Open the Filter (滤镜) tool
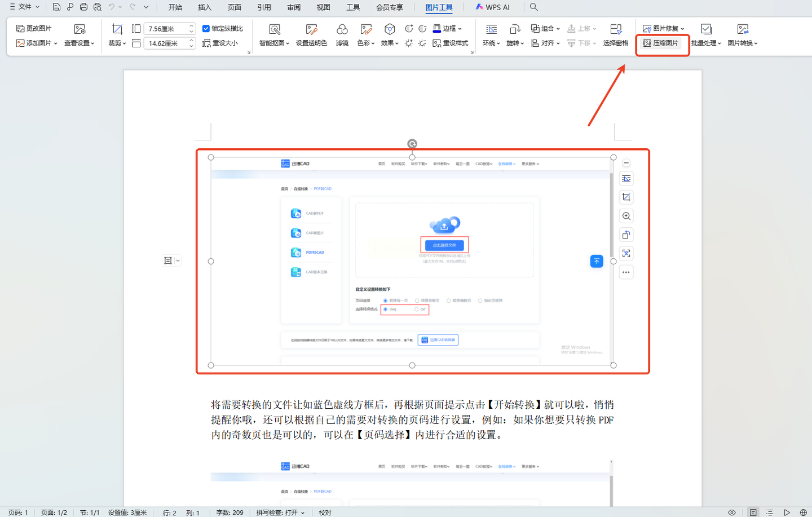The height and width of the screenshot is (517, 812). point(342,35)
